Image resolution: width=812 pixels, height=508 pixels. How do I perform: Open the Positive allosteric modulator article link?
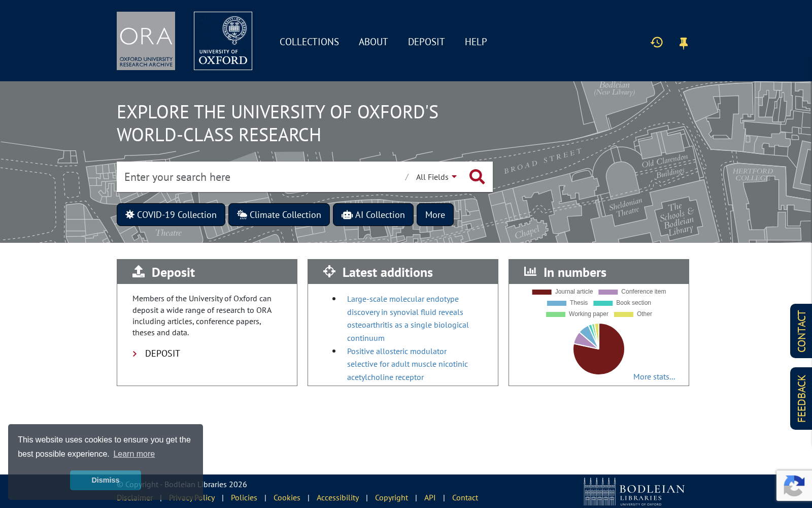click(x=408, y=364)
